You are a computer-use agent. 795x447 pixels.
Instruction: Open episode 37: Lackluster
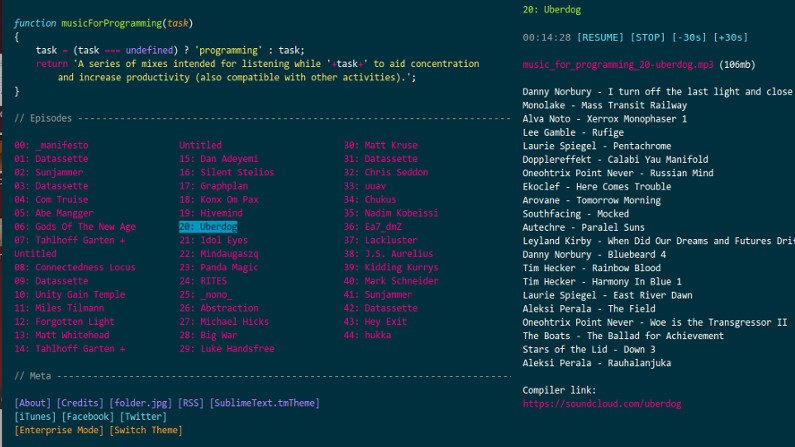point(381,240)
